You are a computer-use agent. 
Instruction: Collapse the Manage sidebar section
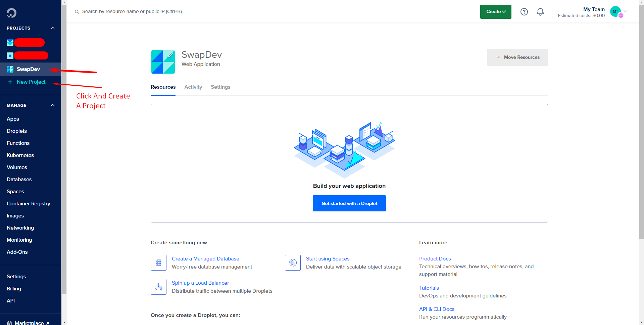(x=53, y=105)
